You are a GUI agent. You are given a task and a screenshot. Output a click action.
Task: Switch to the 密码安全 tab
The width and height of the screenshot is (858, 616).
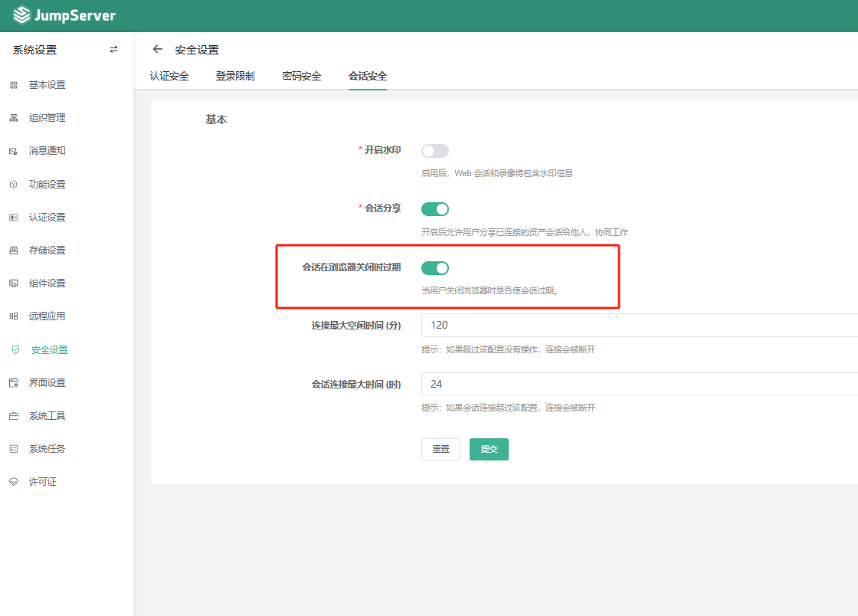302,76
